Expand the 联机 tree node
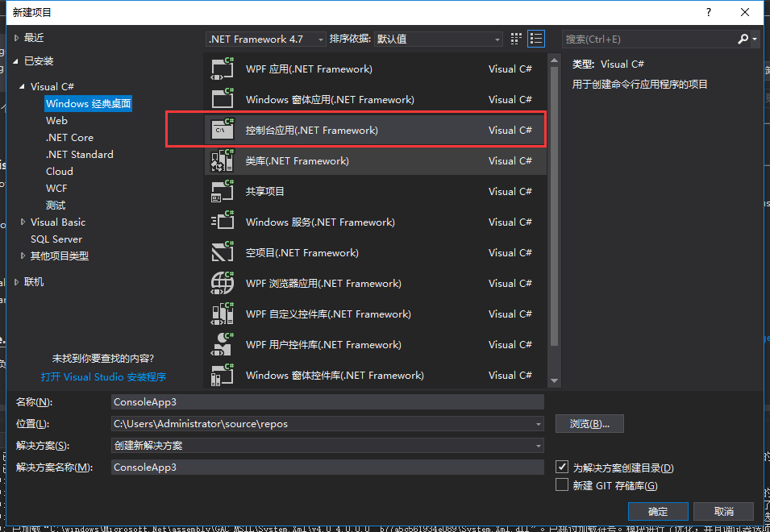 click(x=16, y=281)
